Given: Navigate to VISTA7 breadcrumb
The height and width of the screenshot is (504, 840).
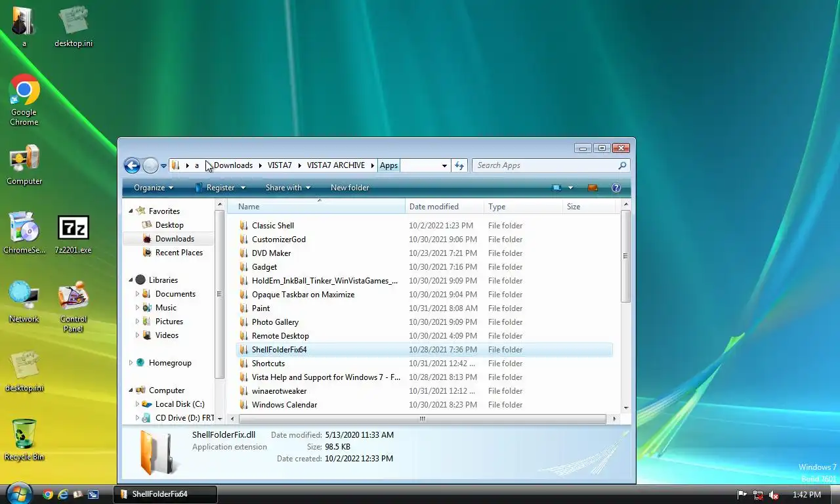Looking at the screenshot, I should pos(280,165).
